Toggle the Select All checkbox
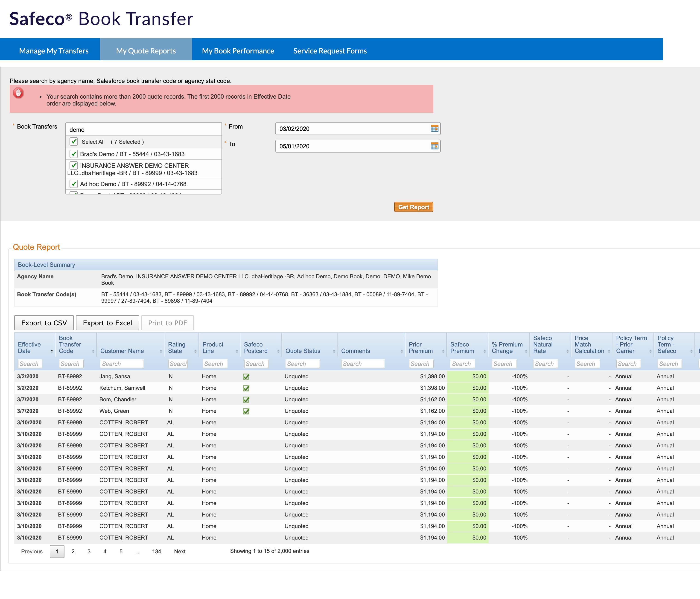Image resolution: width=700 pixels, height=599 pixels. click(x=74, y=142)
